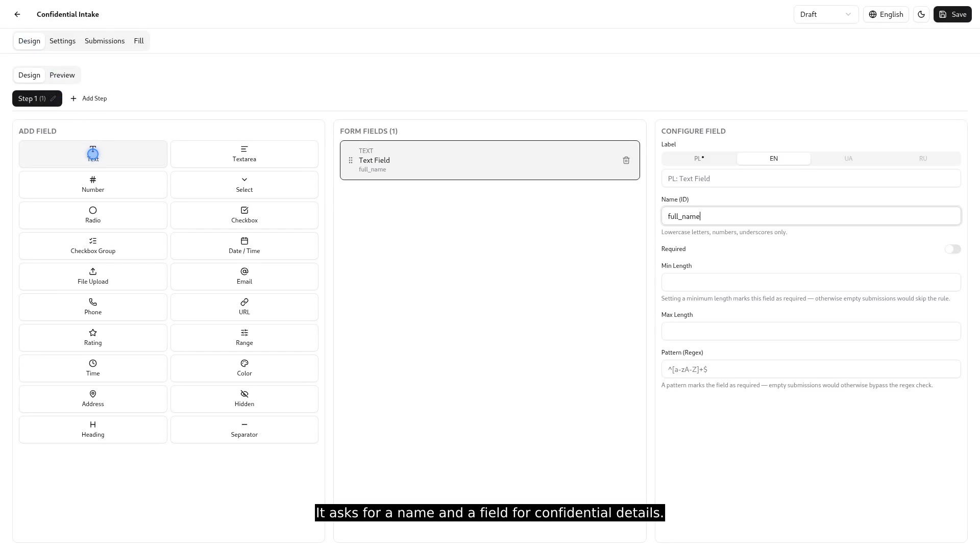Grab the drag handle of Text Field
Screen dimensions: 980x551
351,160
